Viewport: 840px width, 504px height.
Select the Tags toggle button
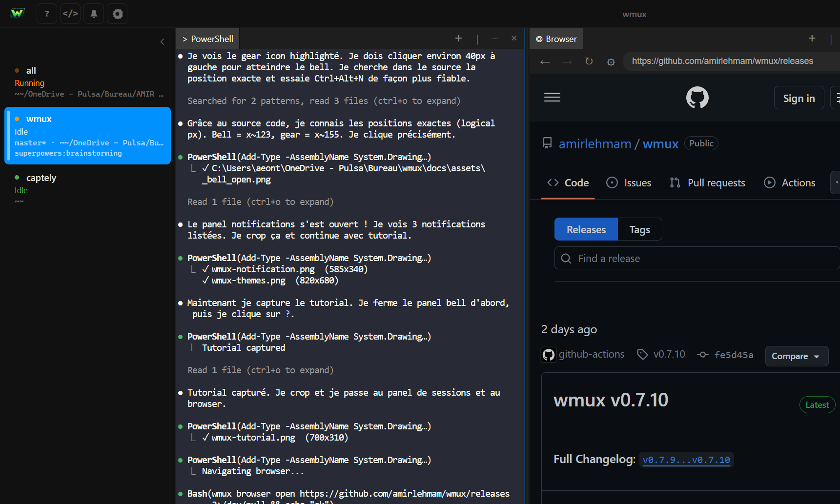[639, 229]
